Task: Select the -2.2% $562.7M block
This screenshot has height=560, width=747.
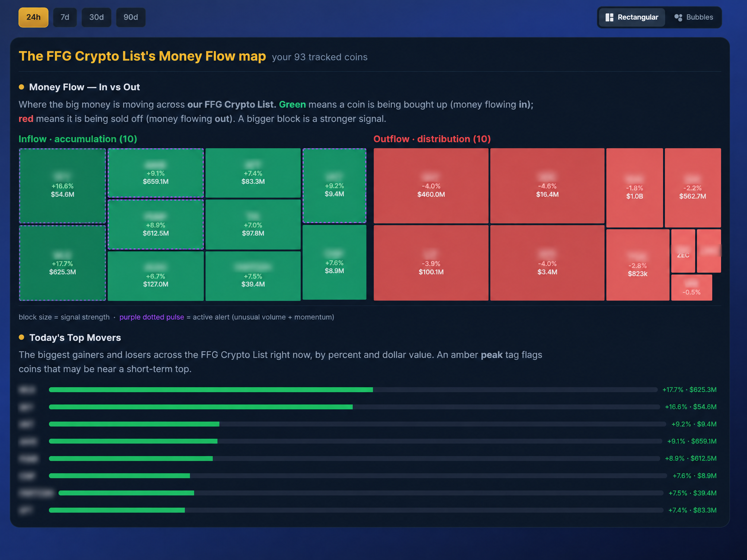Action: coord(693,188)
